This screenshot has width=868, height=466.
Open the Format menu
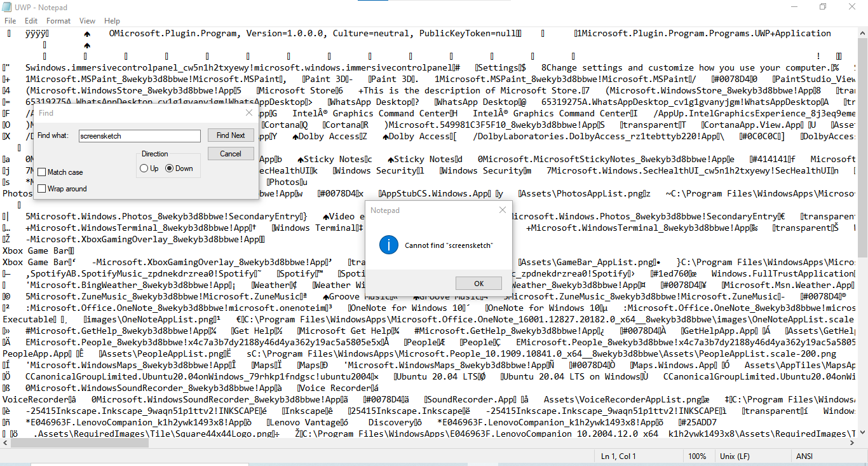pos(58,21)
